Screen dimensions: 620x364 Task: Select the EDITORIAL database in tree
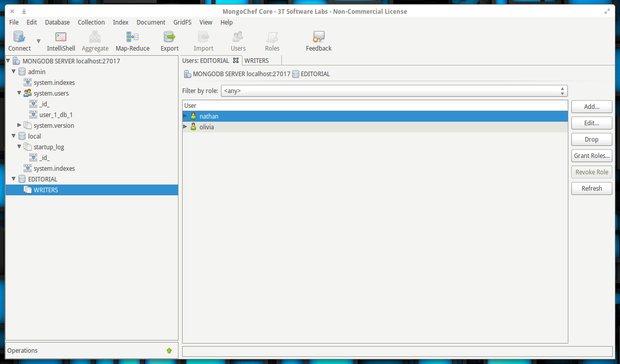tap(43, 179)
